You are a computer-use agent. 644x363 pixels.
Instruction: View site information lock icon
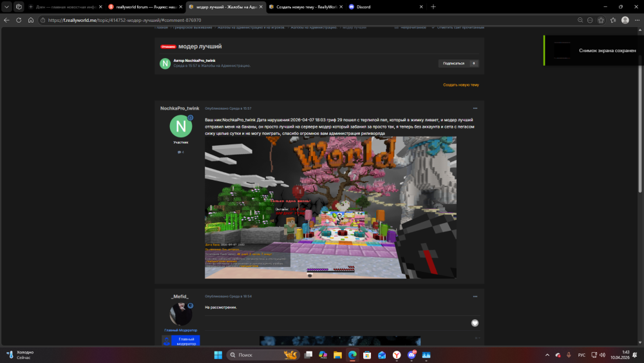point(43,20)
